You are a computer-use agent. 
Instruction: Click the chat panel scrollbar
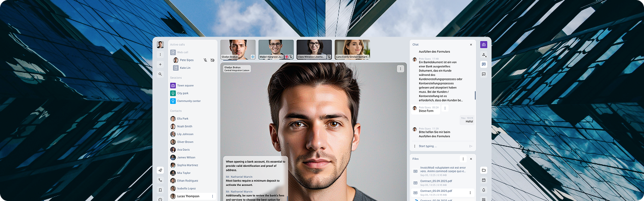coord(475,95)
